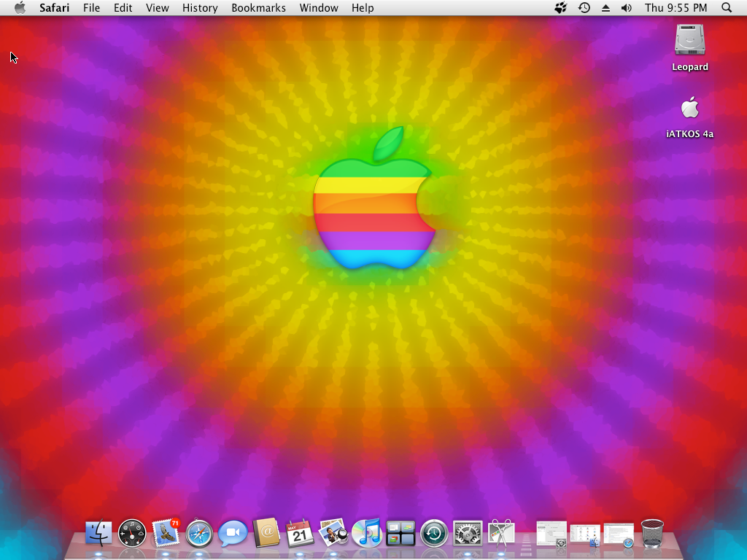
Task: Launch iChat from the Dock
Action: [233, 533]
